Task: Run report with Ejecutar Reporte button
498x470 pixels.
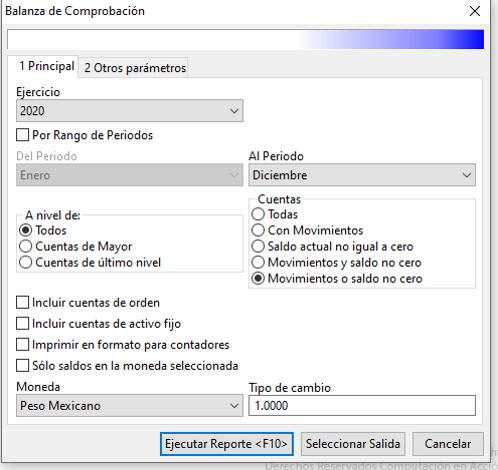Action: [227, 444]
